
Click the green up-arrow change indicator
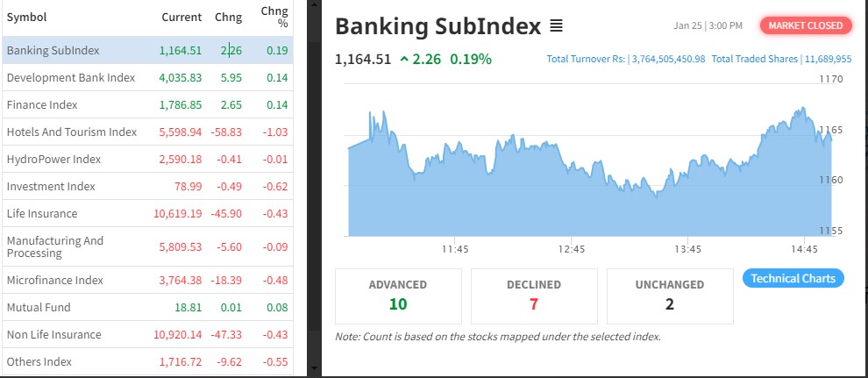[x=404, y=60]
